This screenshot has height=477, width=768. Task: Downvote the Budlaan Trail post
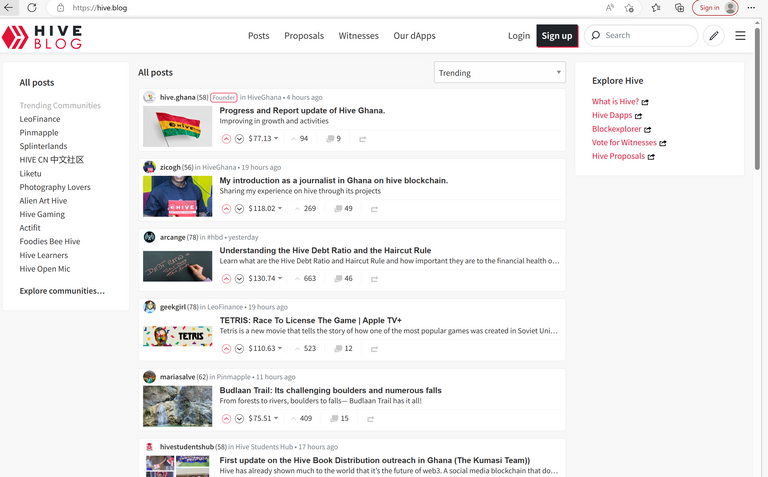pos(239,419)
